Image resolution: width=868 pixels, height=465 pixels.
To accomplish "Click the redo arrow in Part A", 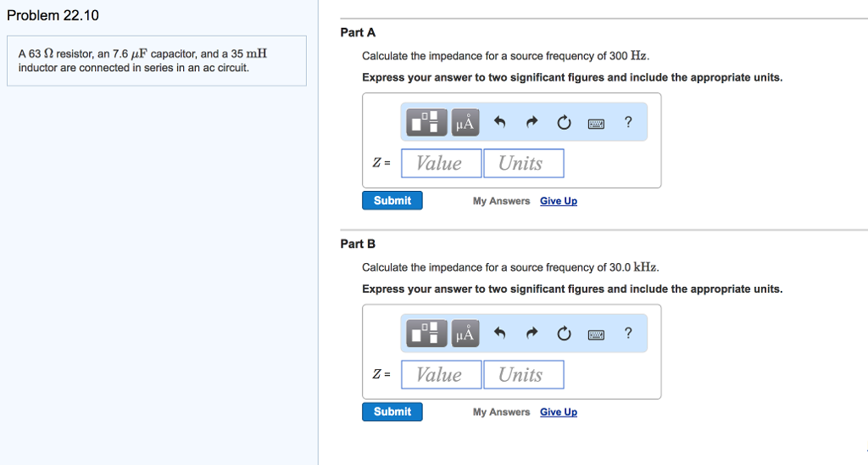I will (531, 123).
